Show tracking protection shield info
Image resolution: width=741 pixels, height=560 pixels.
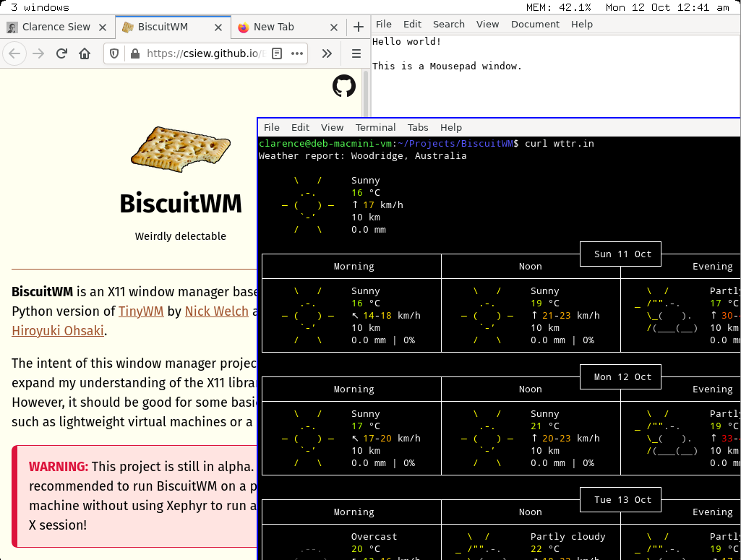click(x=114, y=53)
